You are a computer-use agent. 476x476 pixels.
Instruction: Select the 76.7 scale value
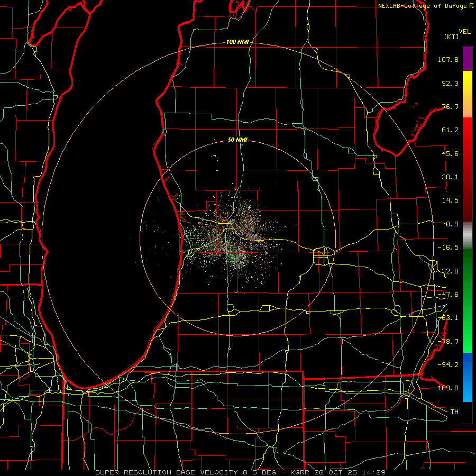point(450,106)
